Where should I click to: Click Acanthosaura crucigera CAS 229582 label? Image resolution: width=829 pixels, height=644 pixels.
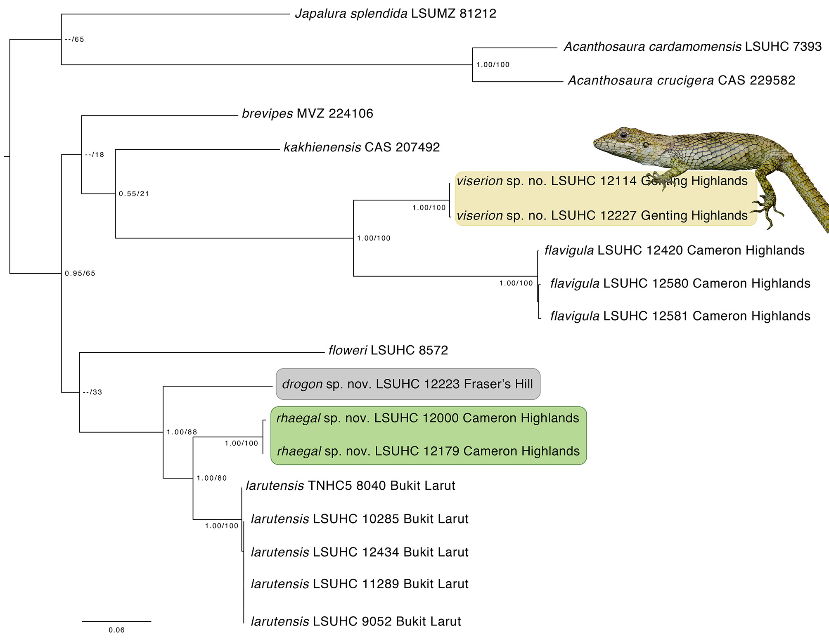point(682,80)
